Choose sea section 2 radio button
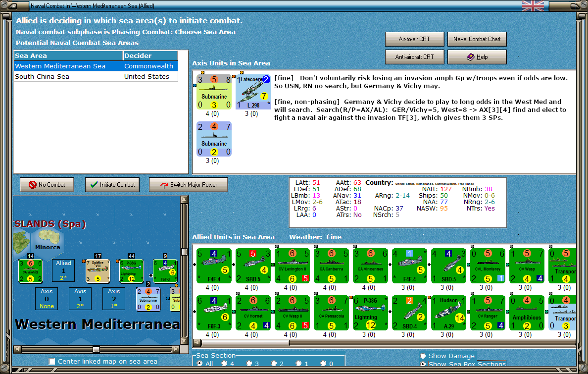 point(274,364)
